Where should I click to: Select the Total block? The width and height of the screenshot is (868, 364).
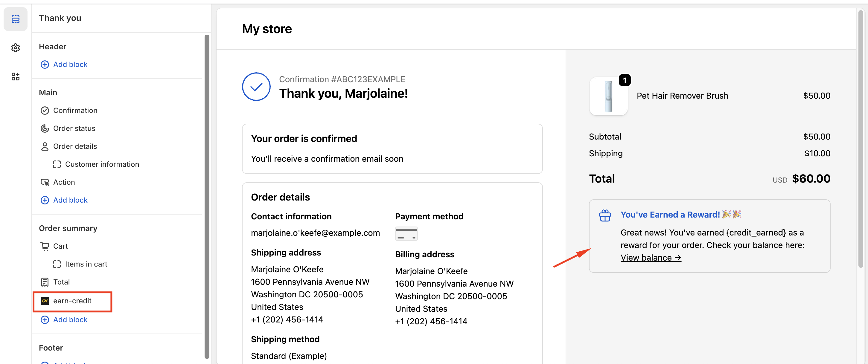[x=61, y=282]
